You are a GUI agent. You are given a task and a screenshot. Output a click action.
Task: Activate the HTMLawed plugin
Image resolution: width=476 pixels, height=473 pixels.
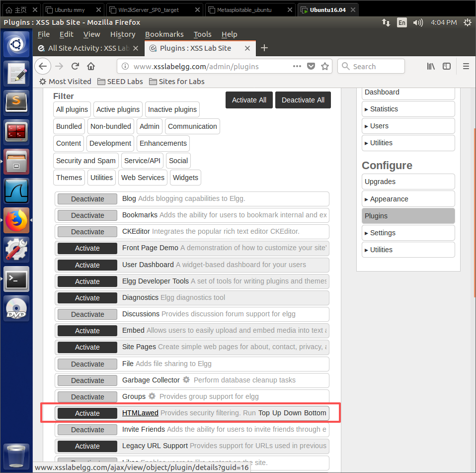87,413
